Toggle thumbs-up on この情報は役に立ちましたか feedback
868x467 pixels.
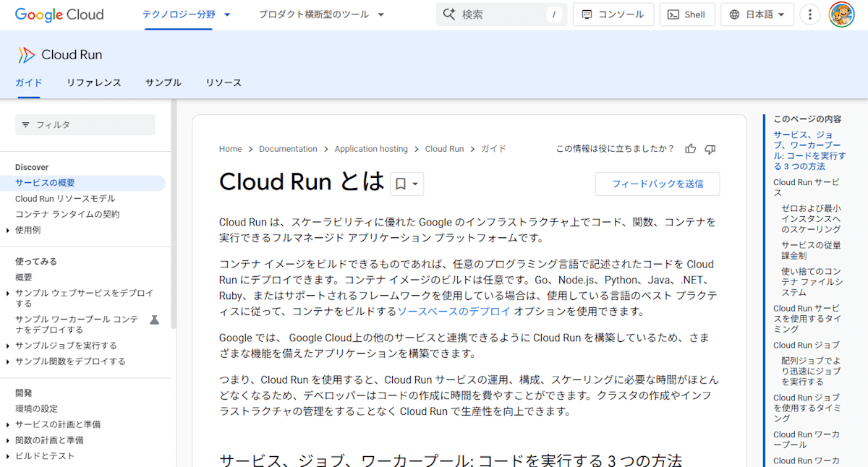pos(690,148)
